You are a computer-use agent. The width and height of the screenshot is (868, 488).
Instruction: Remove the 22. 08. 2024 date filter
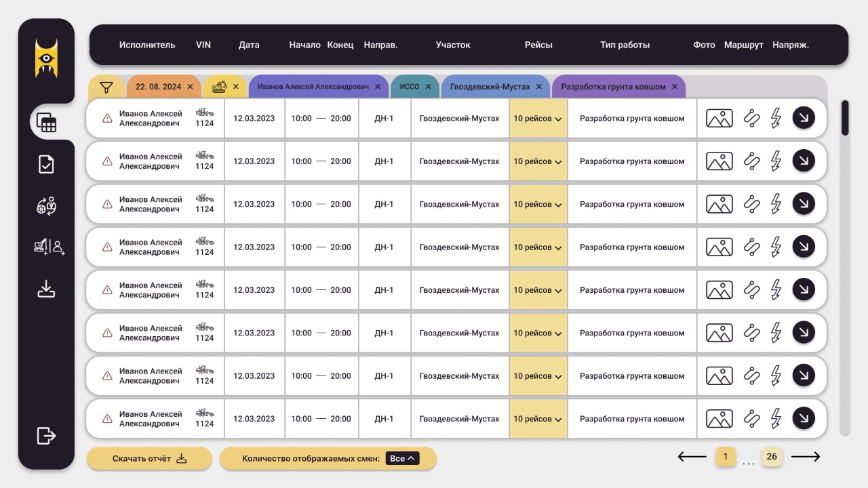(x=190, y=87)
